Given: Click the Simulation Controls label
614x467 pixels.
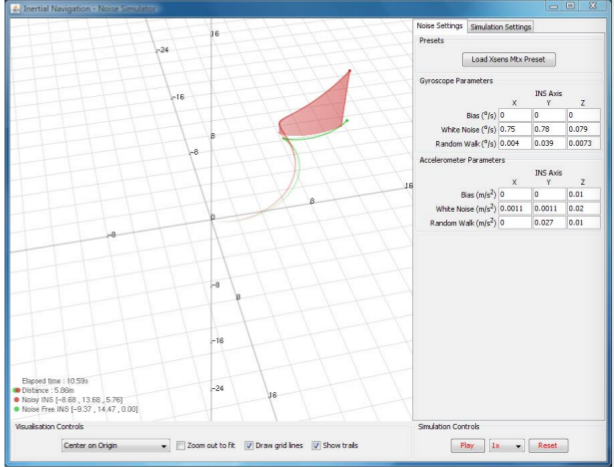Looking at the screenshot, I should (x=449, y=426).
